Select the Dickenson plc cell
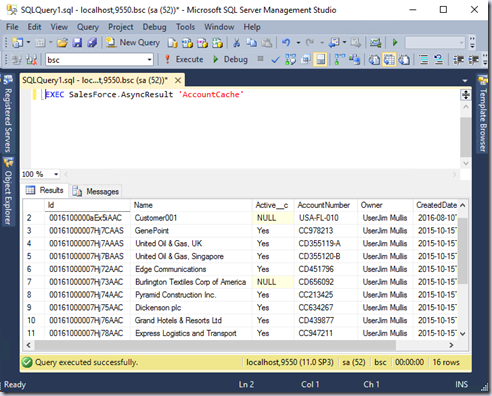This screenshot has height=396, width=492. [191, 308]
